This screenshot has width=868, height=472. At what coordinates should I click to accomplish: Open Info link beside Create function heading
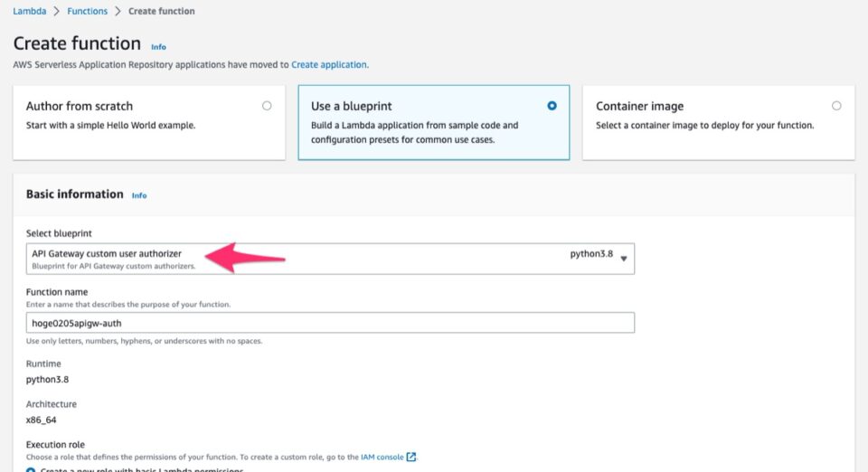tap(158, 46)
